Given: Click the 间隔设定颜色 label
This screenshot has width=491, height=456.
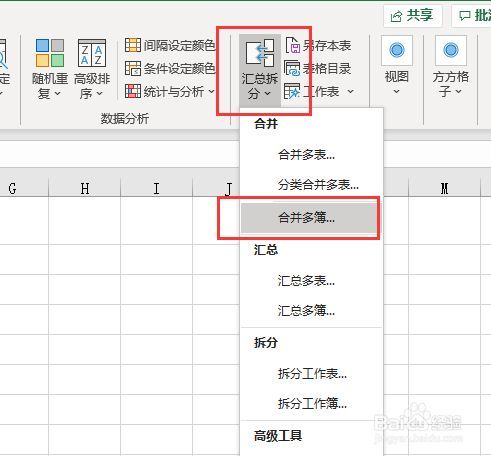Looking at the screenshot, I should [x=179, y=45].
